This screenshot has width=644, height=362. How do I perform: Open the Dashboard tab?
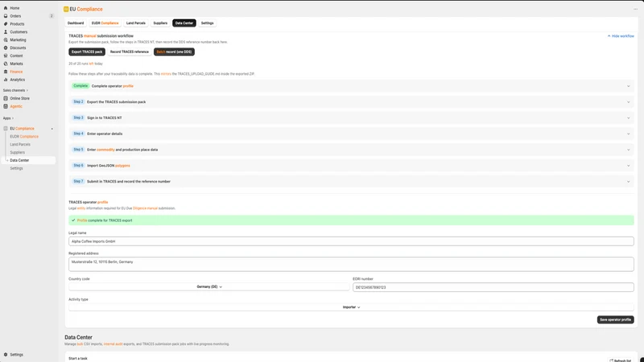tap(76, 23)
